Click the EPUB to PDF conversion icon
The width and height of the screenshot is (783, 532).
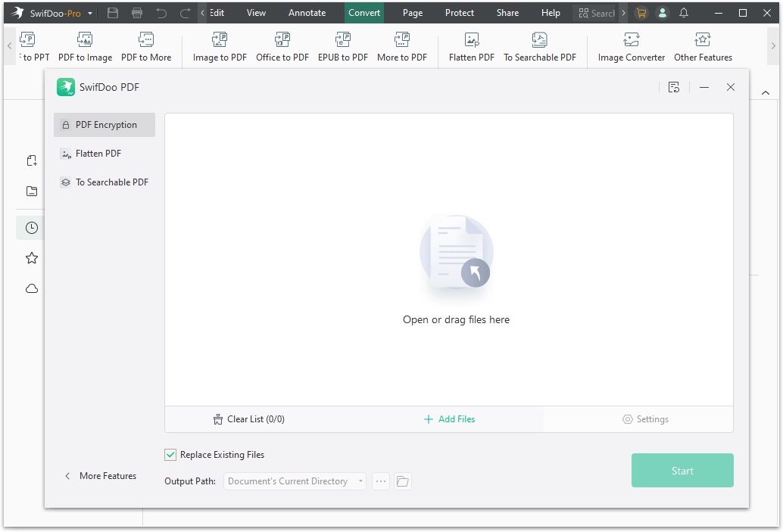[x=342, y=47]
